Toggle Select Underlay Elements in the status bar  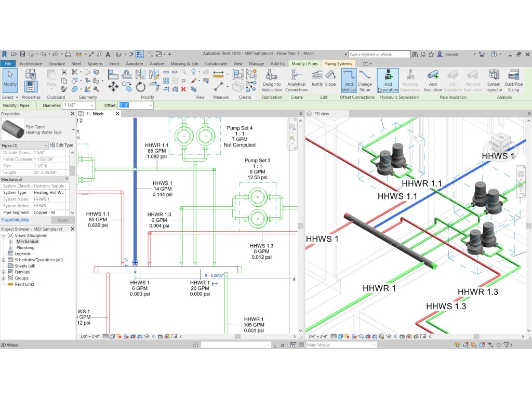465,345
